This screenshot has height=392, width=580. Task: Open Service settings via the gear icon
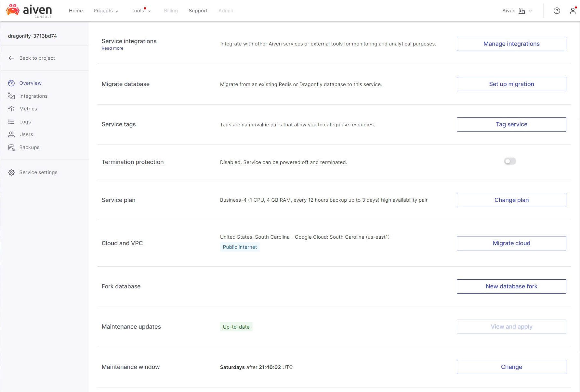tap(11, 172)
